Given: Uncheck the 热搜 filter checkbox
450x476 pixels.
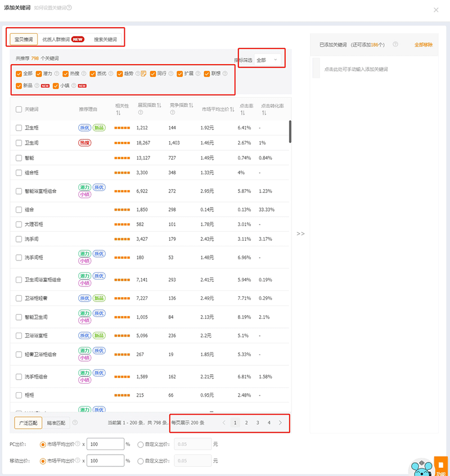Looking at the screenshot, I should 66,74.
